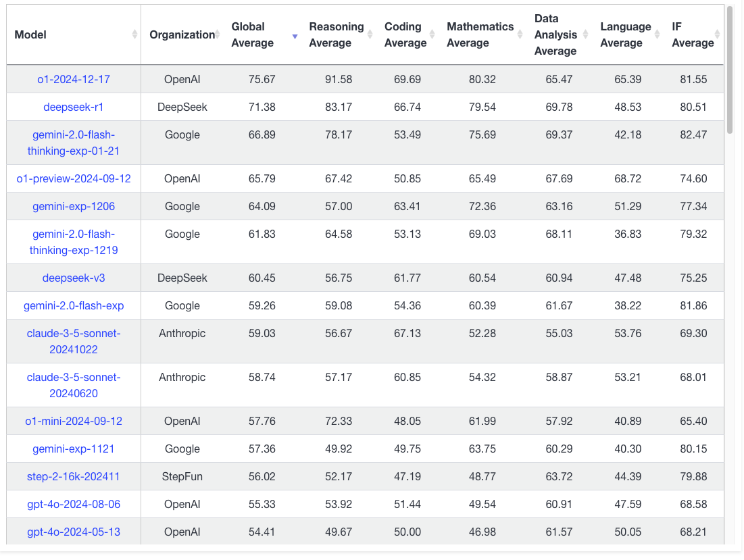The image size is (744, 560).
Task: Click the Reasoning Average header text
Action: [x=337, y=34]
